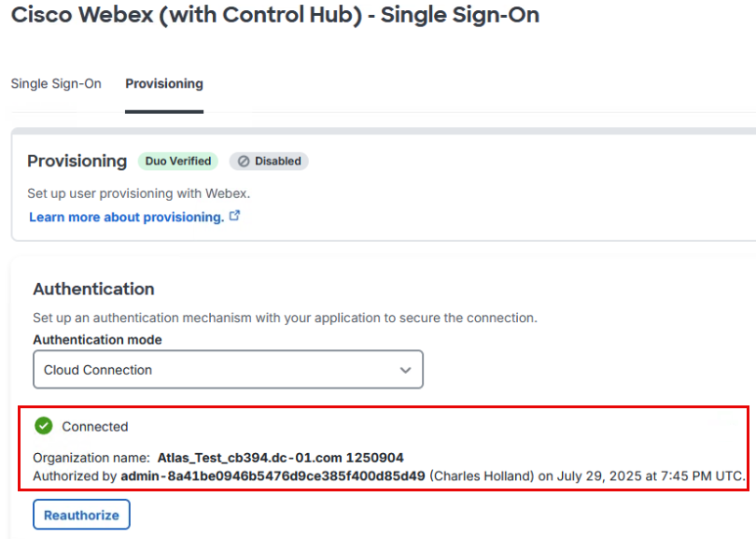Click the green Connected checkmark icon
The height and width of the screenshot is (539, 756).
[43, 426]
